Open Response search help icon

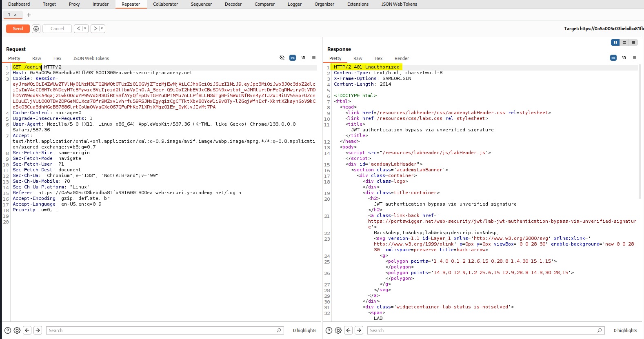point(329,330)
